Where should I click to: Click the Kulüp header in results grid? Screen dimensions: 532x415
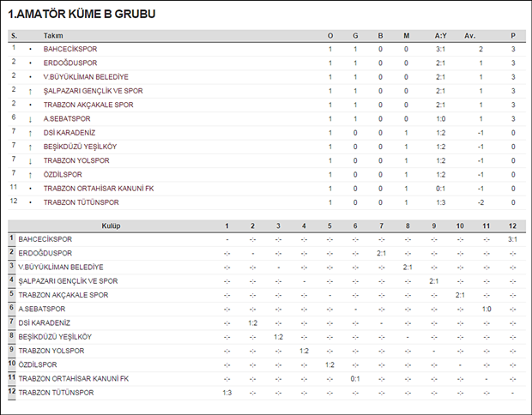coord(111,226)
